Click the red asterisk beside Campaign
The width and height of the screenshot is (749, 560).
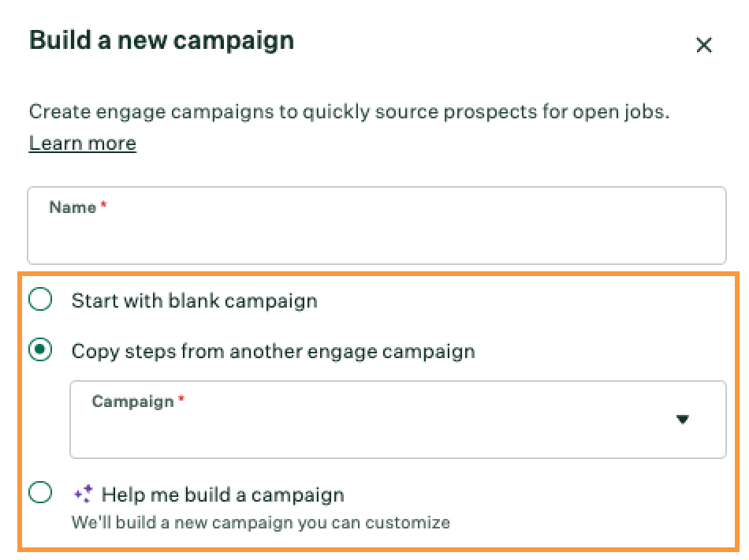181,398
